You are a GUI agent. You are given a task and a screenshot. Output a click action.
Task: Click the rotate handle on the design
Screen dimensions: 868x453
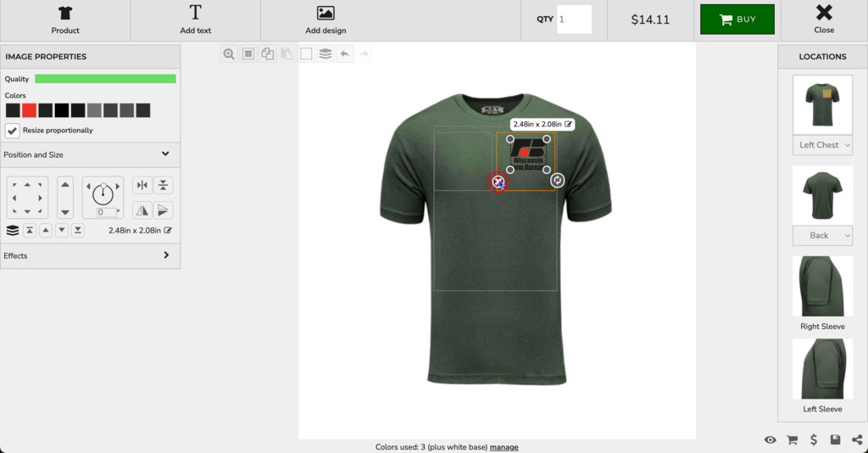coord(557,180)
